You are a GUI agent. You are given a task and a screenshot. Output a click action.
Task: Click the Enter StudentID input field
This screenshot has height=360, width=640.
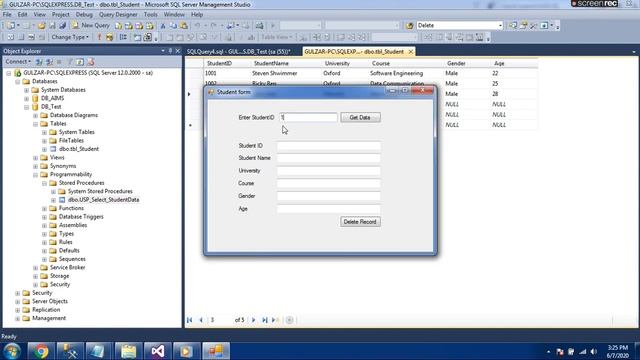pos(309,118)
